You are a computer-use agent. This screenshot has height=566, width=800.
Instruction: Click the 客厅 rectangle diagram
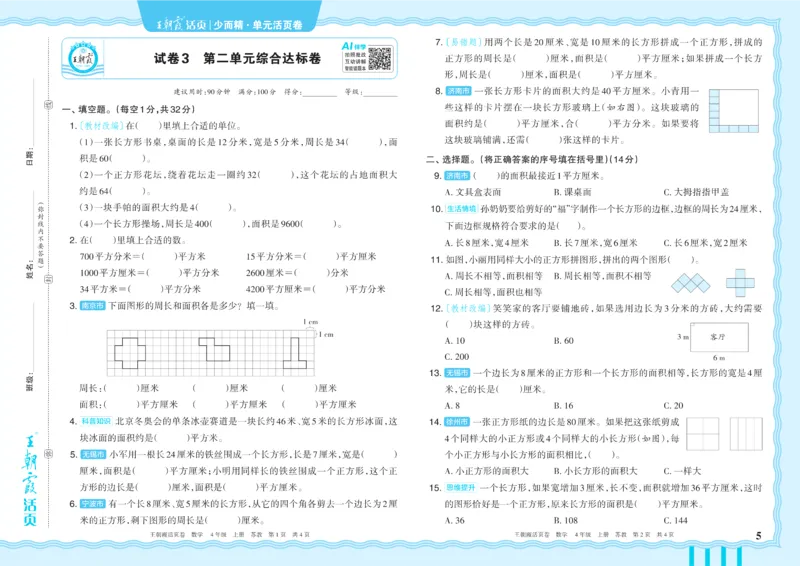pyautogui.click(x=719, y=337)
